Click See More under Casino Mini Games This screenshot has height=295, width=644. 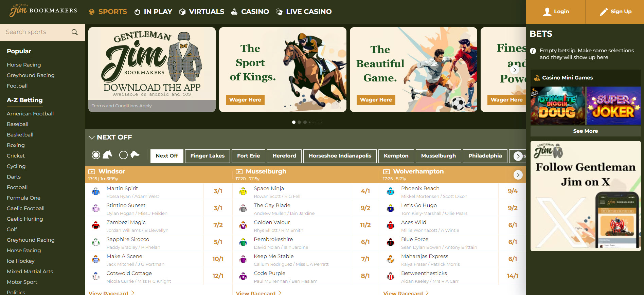586,131
